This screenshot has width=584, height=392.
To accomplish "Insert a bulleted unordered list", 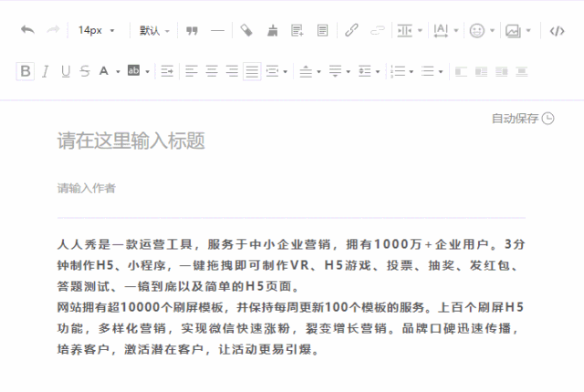I will (427, 71).
